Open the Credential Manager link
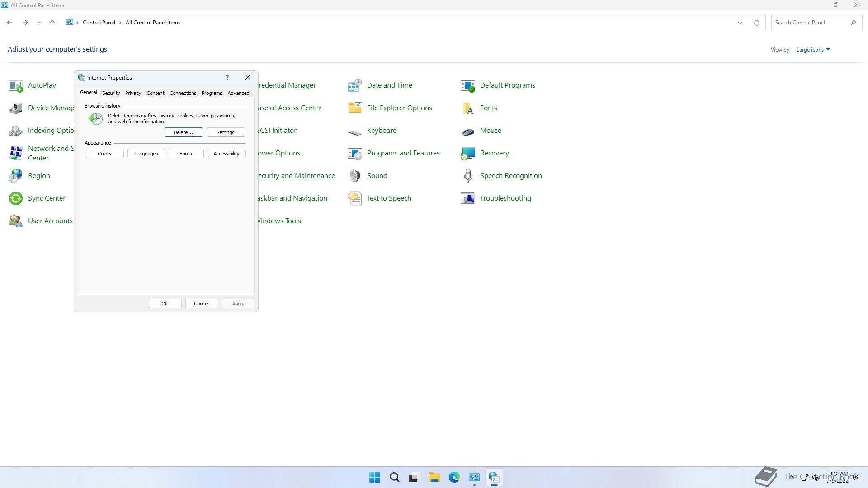Image resolution: width=868 pixels, height=488 pixels. [287, 85]
